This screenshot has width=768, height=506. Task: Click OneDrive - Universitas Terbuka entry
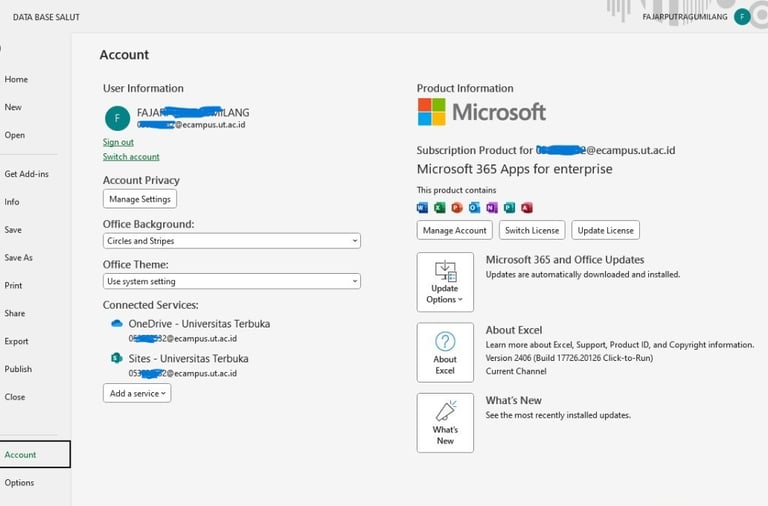(x=199, y=324)
